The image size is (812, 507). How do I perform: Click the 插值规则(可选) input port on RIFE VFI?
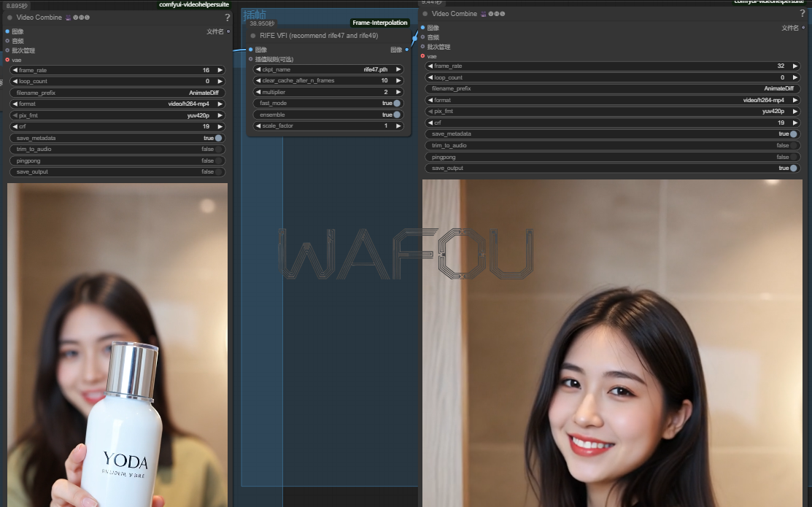(250, 59)
